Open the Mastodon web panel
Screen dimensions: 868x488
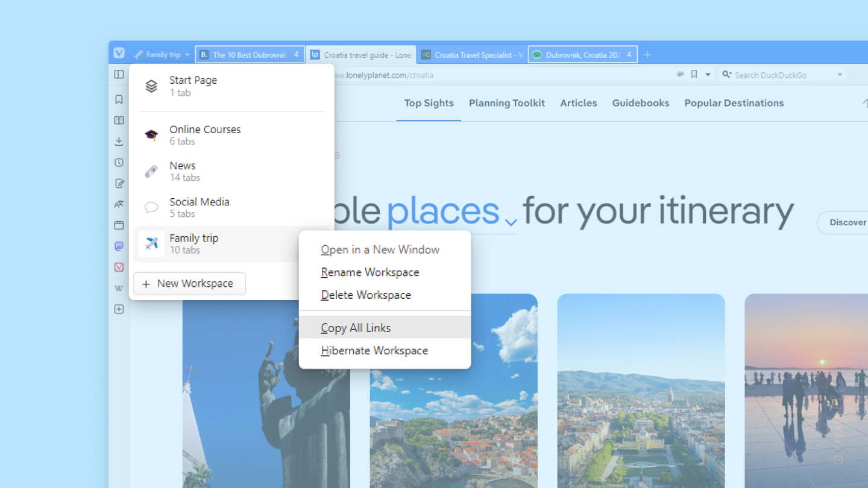coord(119,246)
